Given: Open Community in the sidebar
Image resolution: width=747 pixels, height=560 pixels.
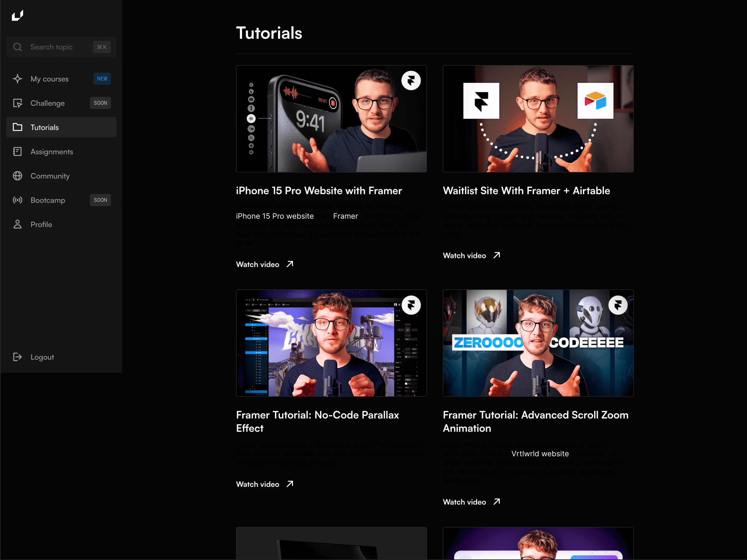Looking at the screenshot, I should [61, 176].
